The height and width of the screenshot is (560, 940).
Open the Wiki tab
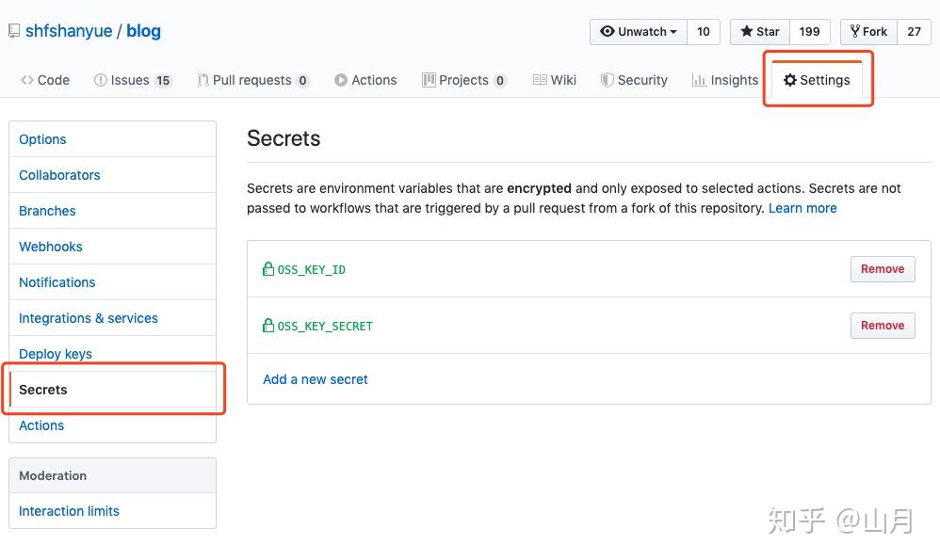click(x=554, y=80)
